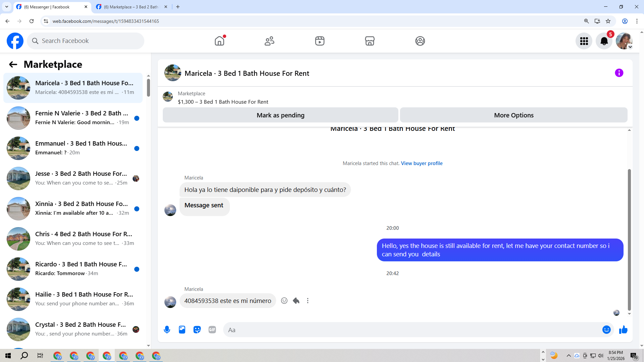Viewport: 644px width, 362px height.
Task: Reply to Maricela's phone number message
Action: (x=296, y=301)
